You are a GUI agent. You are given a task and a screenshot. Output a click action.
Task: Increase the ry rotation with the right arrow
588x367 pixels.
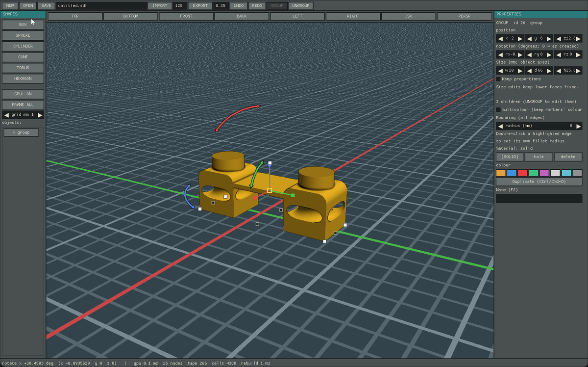coord(549,54)
